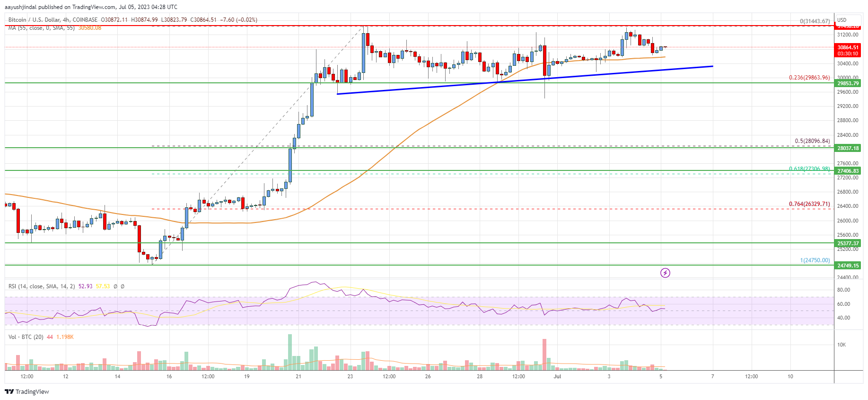Click the RSI scale label 40.00
The height and width of the screenshot is (400, 868).
[843, 318]
